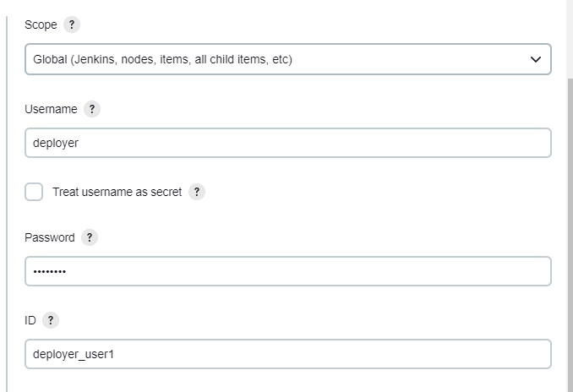Open the Scope dropdown showing Global
This screenshot has width=573, height=392.
(288, 59)
